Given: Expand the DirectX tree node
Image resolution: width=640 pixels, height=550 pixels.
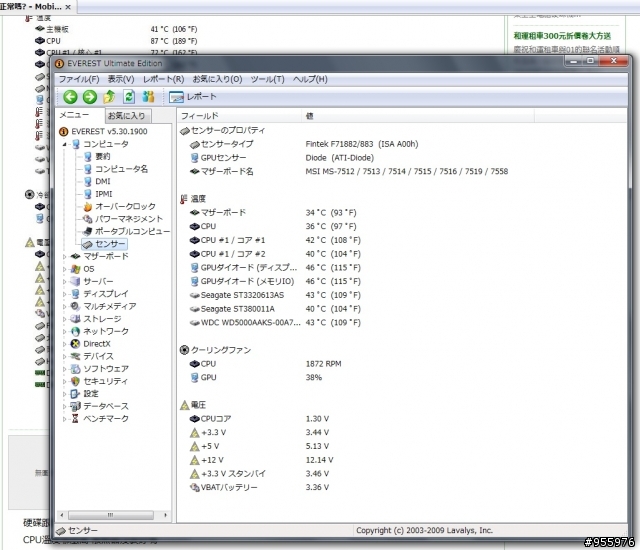Looking at the screenshot, I should [x=64, y=344].
